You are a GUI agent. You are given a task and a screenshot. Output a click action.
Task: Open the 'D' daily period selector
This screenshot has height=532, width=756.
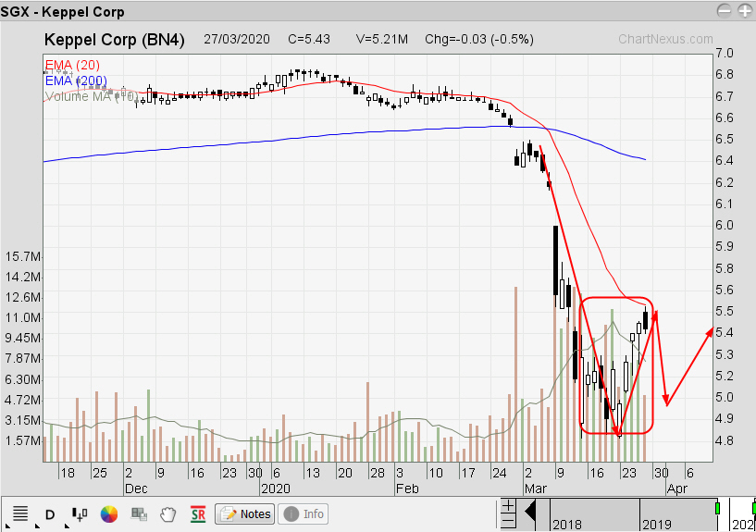pyautogui.click(x=50, y=514)
